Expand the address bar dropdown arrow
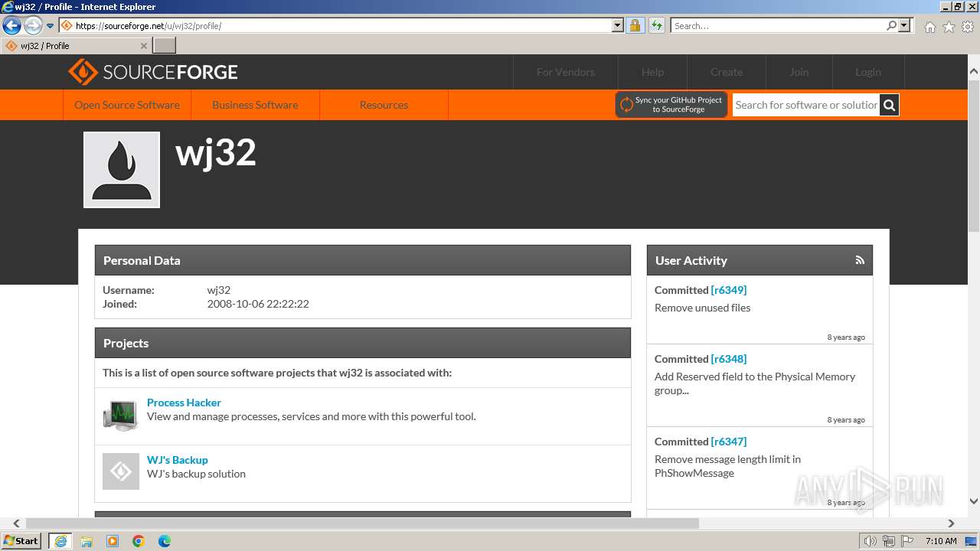 point(618,26)
